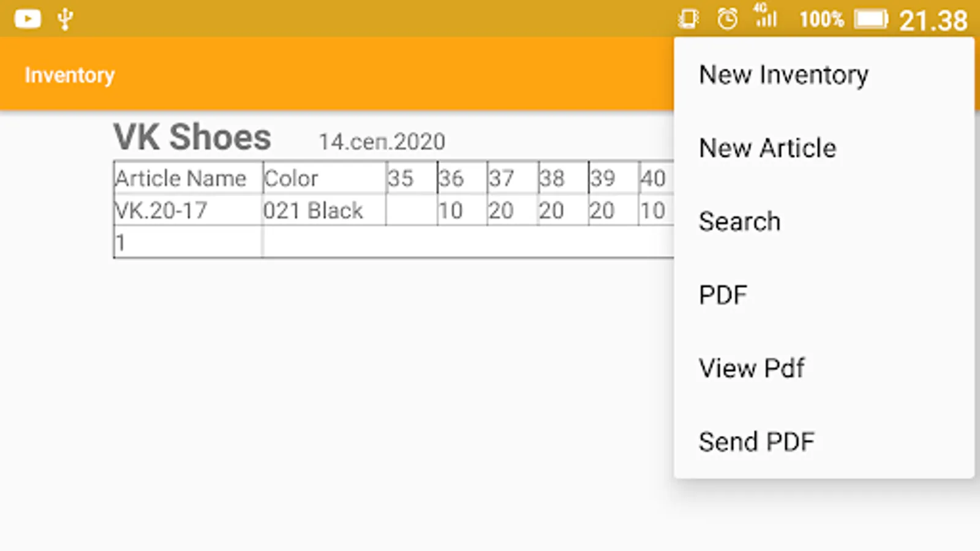Viewport: 980px width, 551px height.
Task: Open Search from the overflow menu
Action: click(x=739, y=222)
